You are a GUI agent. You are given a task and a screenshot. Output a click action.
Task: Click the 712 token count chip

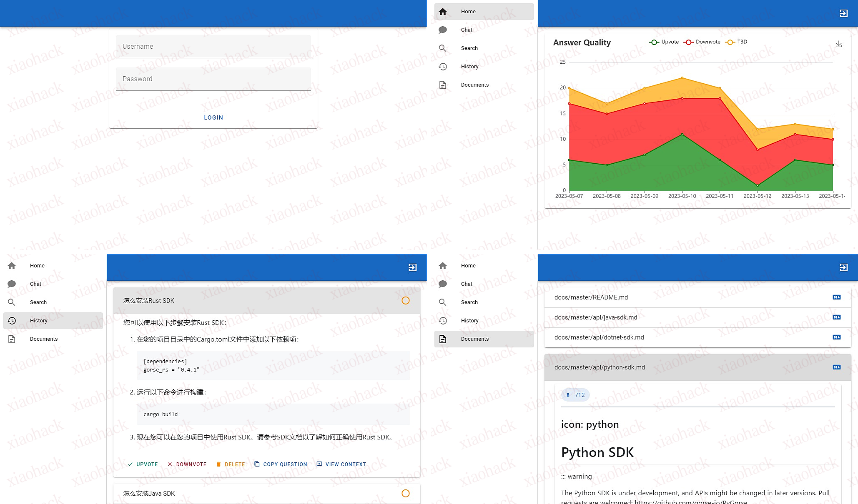575,395
